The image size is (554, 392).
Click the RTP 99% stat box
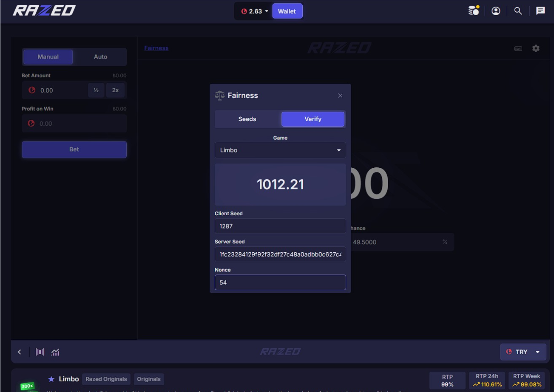[447, 381]
